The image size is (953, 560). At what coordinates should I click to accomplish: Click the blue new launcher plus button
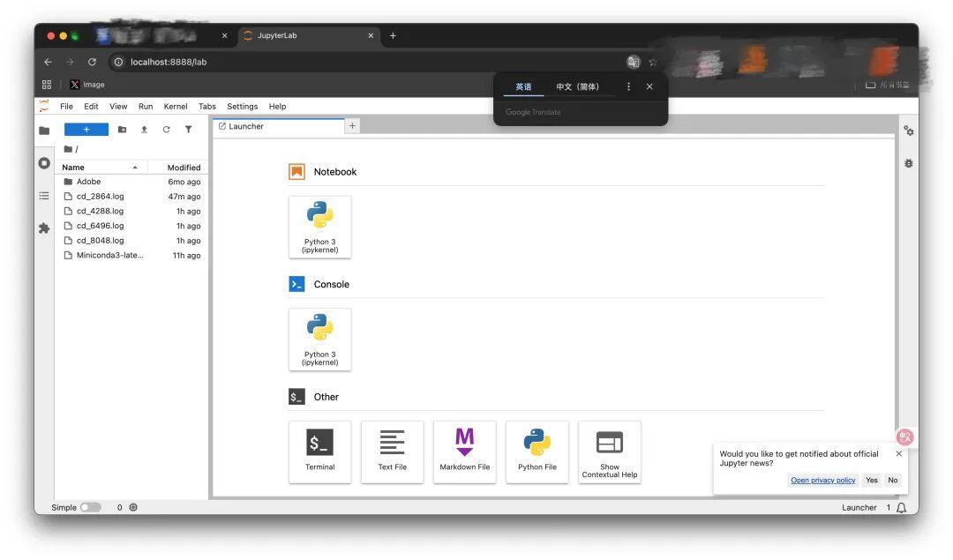click(x=86, y=130)
